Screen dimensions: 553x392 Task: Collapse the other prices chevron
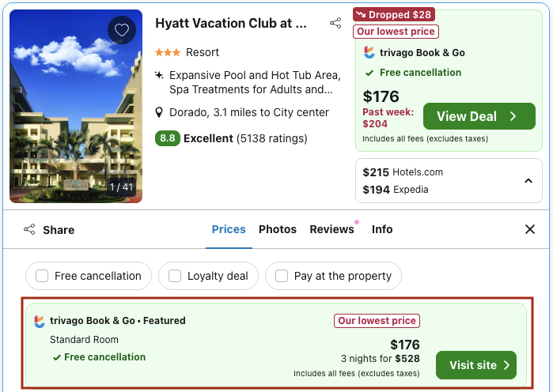coord(528,181)
